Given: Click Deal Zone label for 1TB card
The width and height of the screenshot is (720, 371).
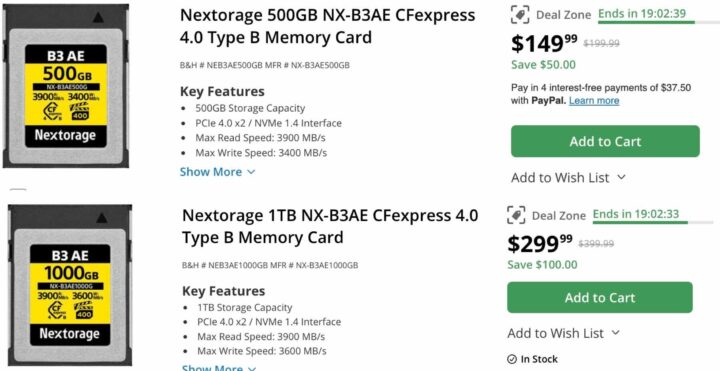Looking at the screenshot, I should (559, 215).
